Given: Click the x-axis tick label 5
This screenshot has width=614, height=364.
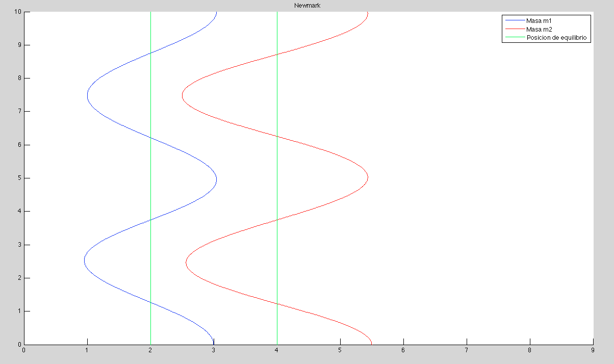Looking at the screenshot, I should coord(340,351).
